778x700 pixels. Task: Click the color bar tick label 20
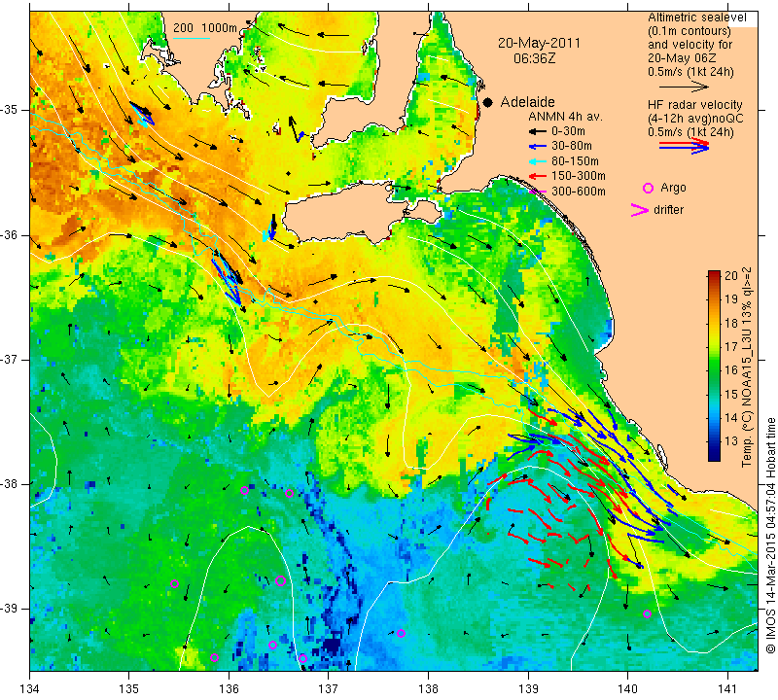(731, 276)
